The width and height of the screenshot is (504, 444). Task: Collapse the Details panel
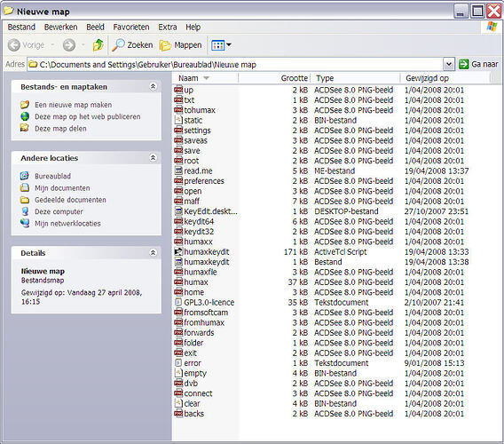pos(153,252)
